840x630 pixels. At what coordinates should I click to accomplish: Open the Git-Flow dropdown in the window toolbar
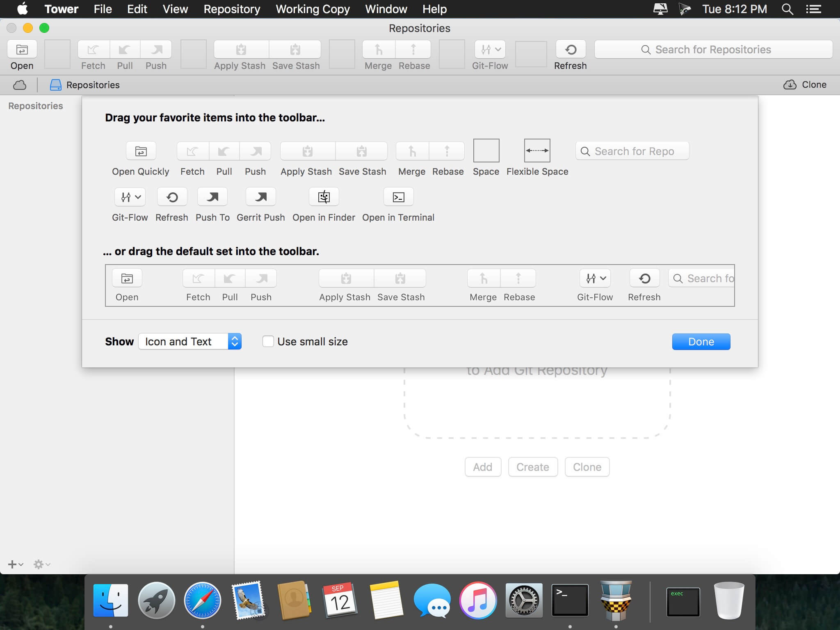[x=490, y=50]
